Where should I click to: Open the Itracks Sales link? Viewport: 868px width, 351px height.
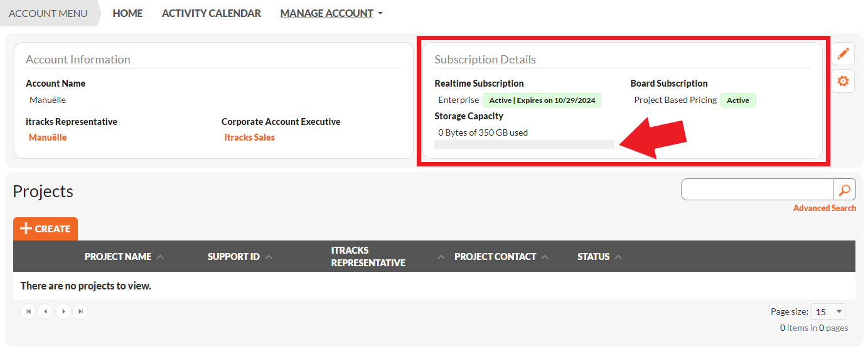pos(249,138)
